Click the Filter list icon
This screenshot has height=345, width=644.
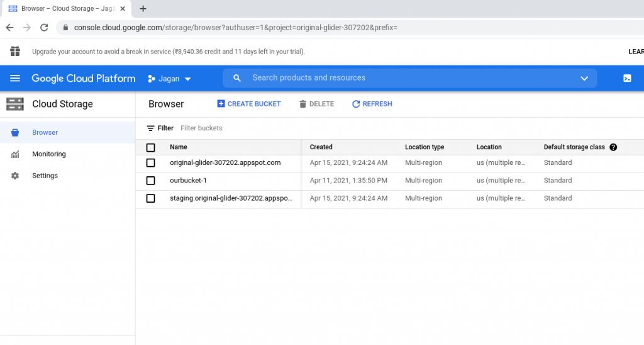151,128
